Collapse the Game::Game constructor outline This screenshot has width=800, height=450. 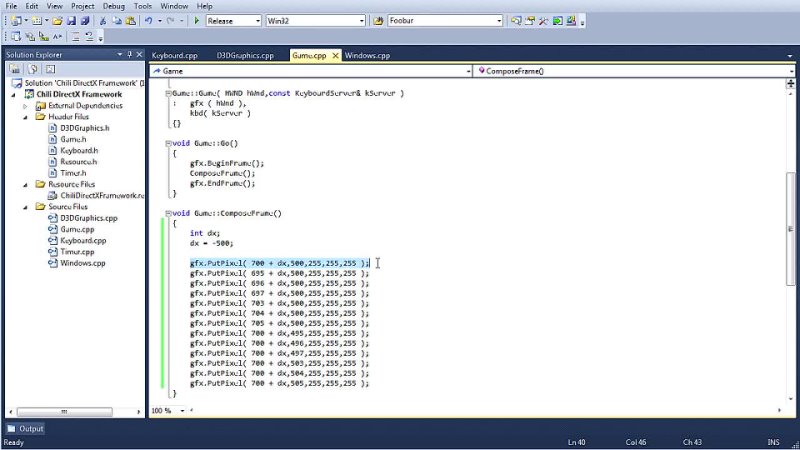pyautogui.click(x=168, y=93)
